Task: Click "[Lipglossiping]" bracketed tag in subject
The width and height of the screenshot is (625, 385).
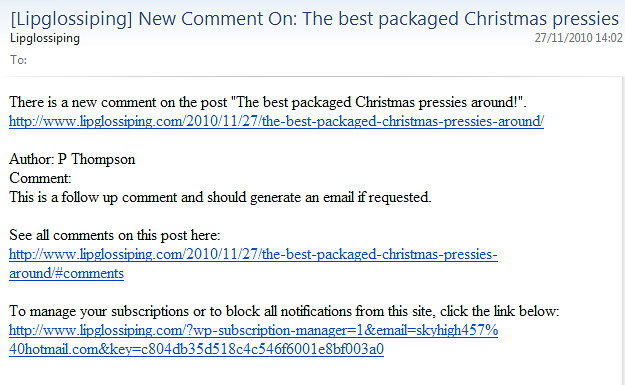Action: coord(71,20)
